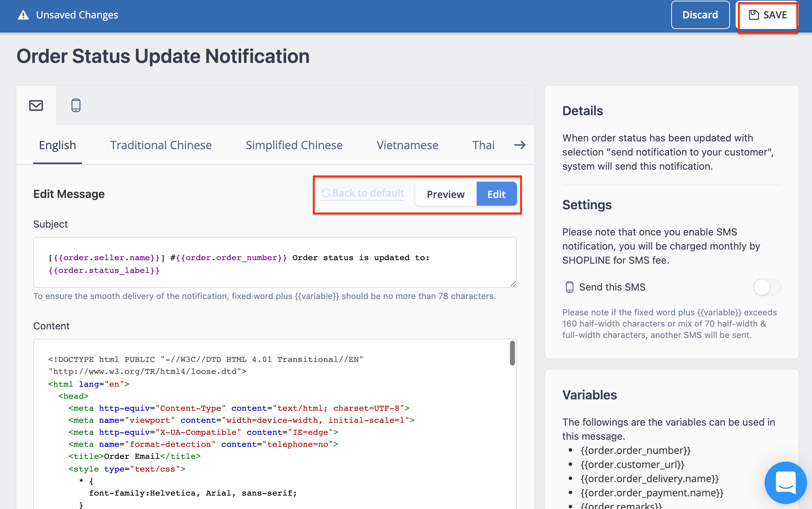This screenshot has height=509, width=812.
Task: Switch to the SMS mobile phone tab icon
Action: click(x=76, y=105)
